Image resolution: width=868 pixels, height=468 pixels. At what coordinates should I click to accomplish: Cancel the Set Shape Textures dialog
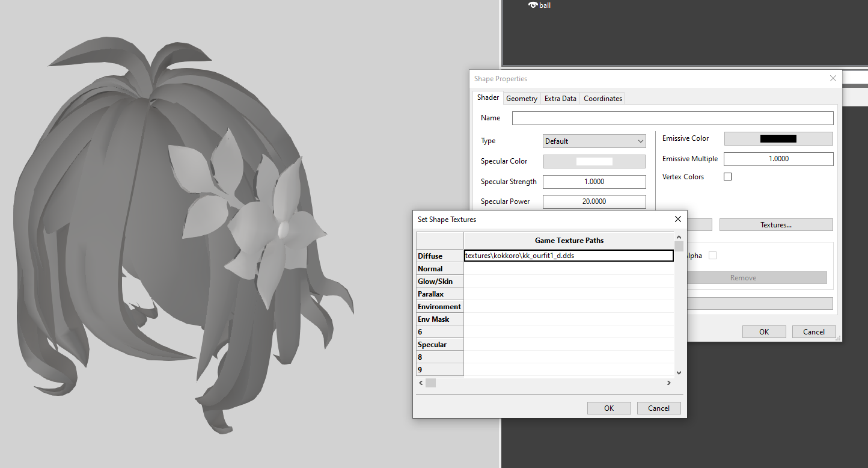(659, 408)
